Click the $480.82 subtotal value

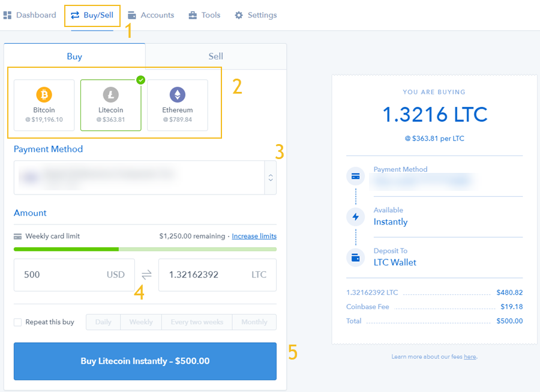pyautogui.click(x=509, y=293)
